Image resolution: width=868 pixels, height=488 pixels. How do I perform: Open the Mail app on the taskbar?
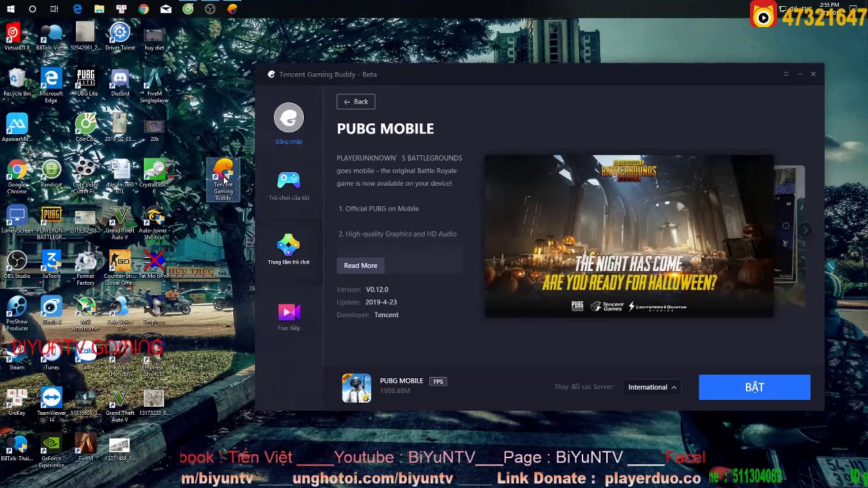point(165,9)
